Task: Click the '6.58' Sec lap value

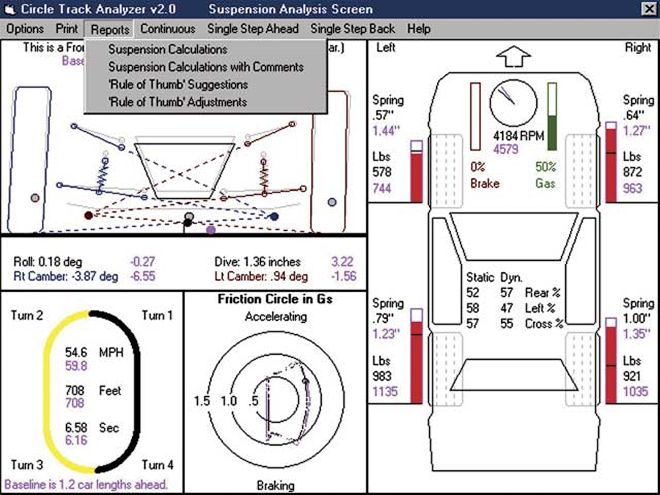Action: (x=76, y=428)
